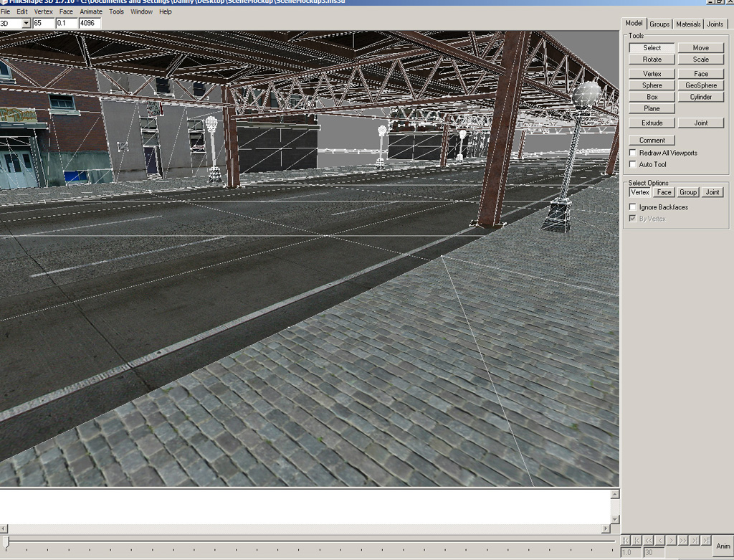734x560 pixels.
Task: Activate the Joint tool in Tools
Action: (x=701, y=123)
